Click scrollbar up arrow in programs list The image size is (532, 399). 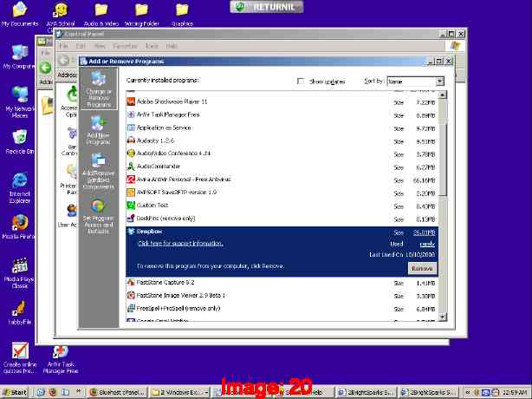coord(442,95)
